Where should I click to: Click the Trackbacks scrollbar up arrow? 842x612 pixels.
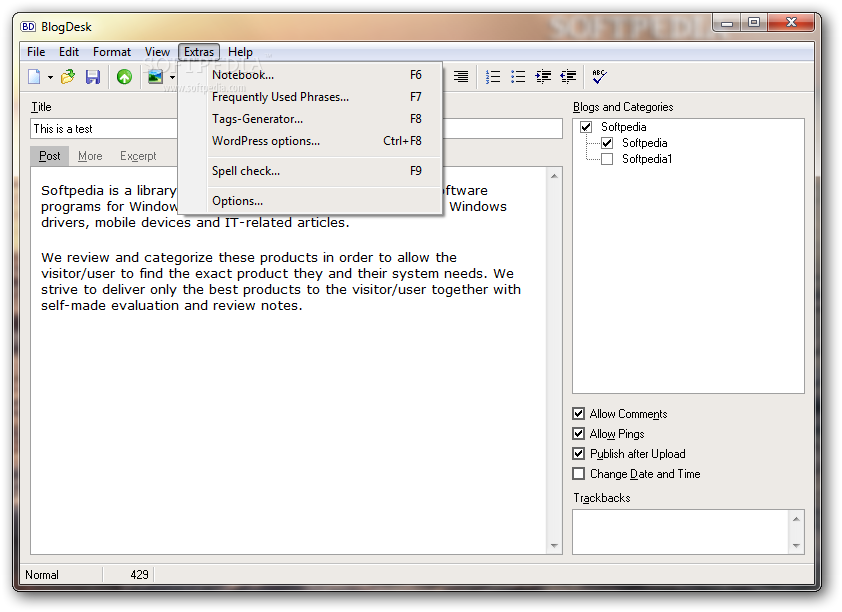coord(796,519)
